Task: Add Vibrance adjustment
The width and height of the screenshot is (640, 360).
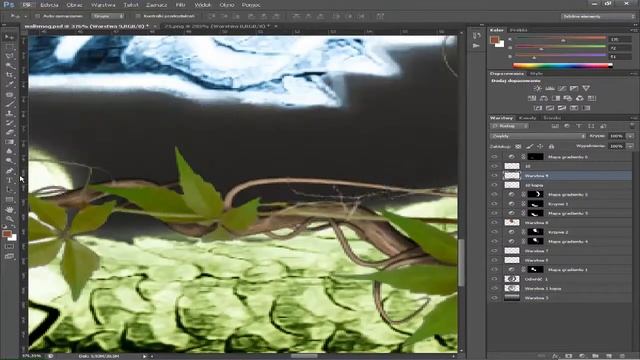Action: [x=586, y=88]
